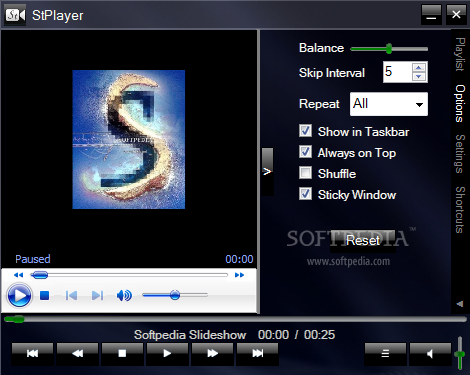Viewport: 470px width, 375px height.
Task: Go to previous item using blue embedded player icon
Action: 71,296
